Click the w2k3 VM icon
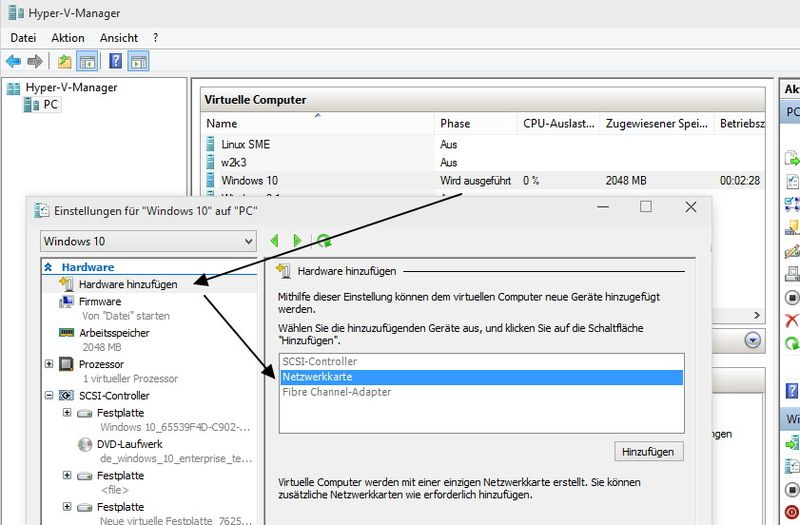The image size is (800, 525). pyautogui.click(x=210, y=162)
